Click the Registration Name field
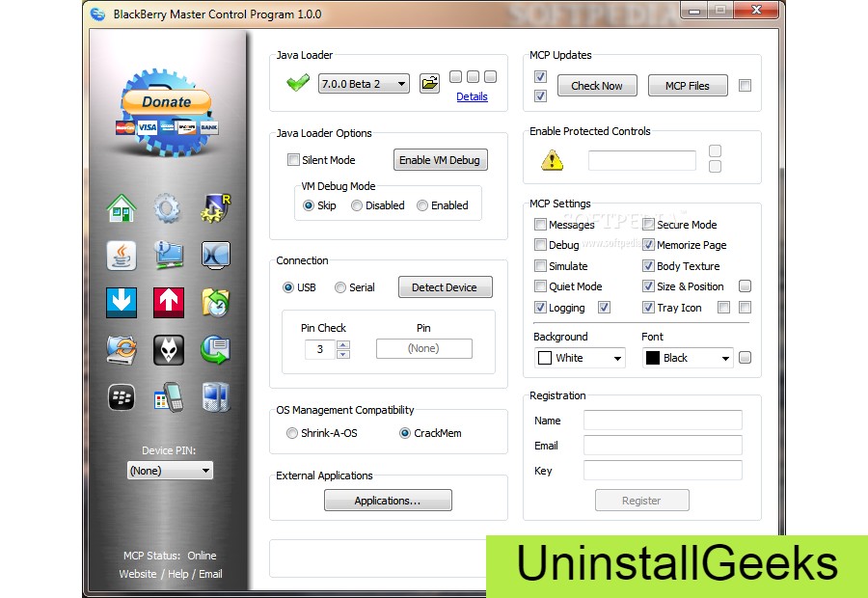868x598 pixels. [x=663, y=421]
